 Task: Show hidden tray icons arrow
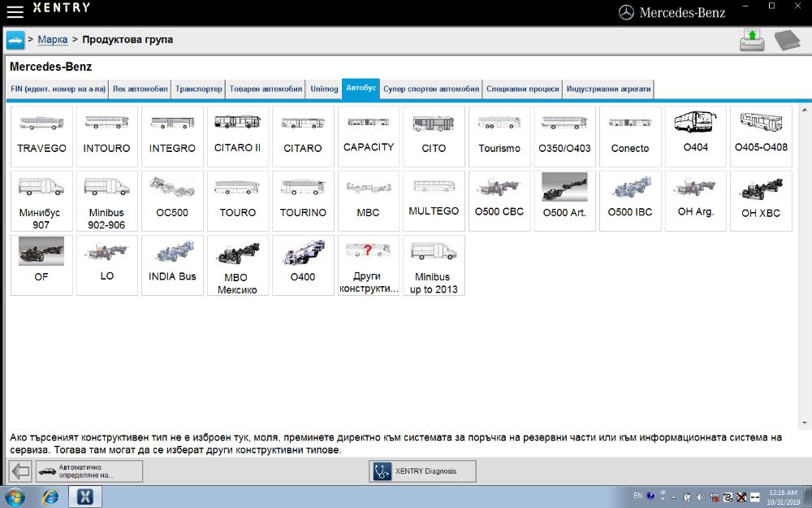pyautogui.click(x=674, y=497)
